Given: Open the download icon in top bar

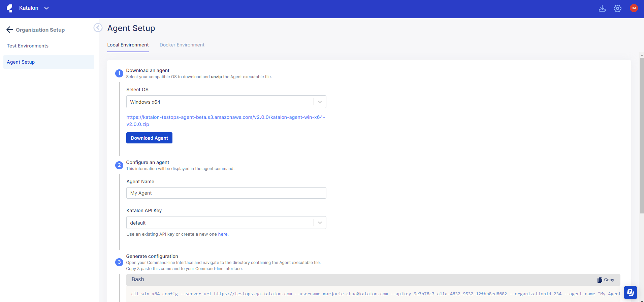Looking at the screenshot, I should click(x=602, y=8).
